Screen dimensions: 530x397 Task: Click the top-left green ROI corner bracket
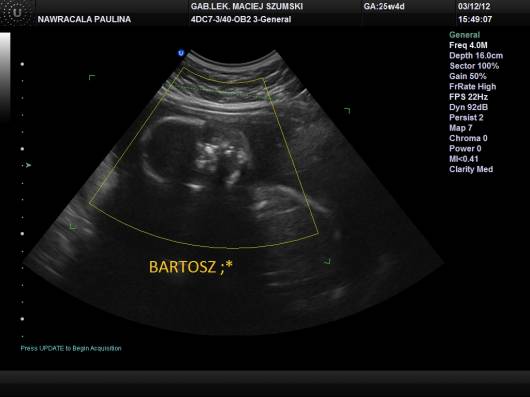(92, 77)
